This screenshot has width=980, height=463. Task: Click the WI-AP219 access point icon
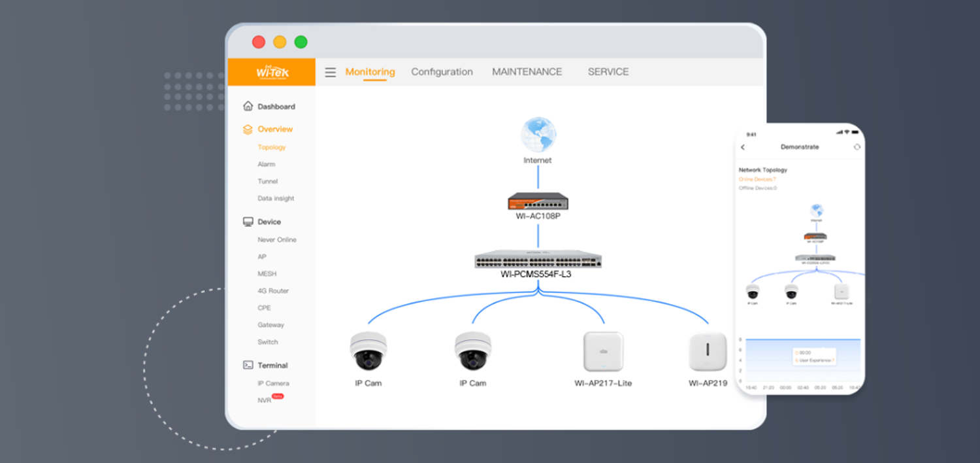pyautogui.click(x=708, y=352)
